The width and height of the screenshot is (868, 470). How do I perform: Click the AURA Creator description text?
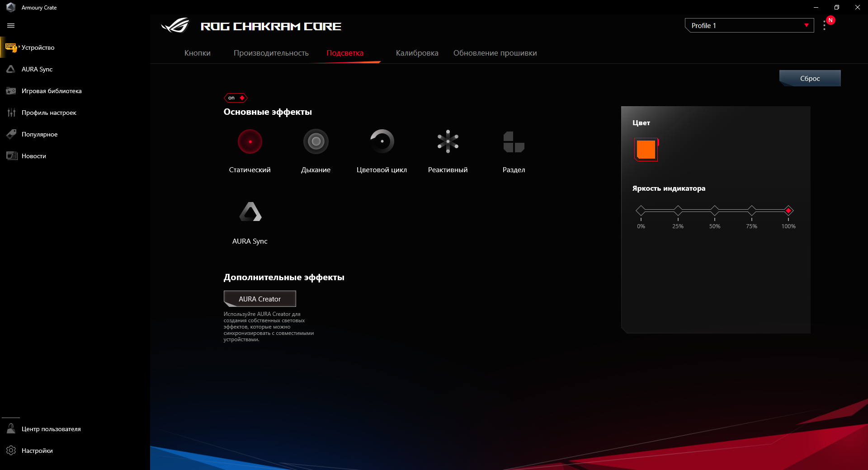point(269,327)
